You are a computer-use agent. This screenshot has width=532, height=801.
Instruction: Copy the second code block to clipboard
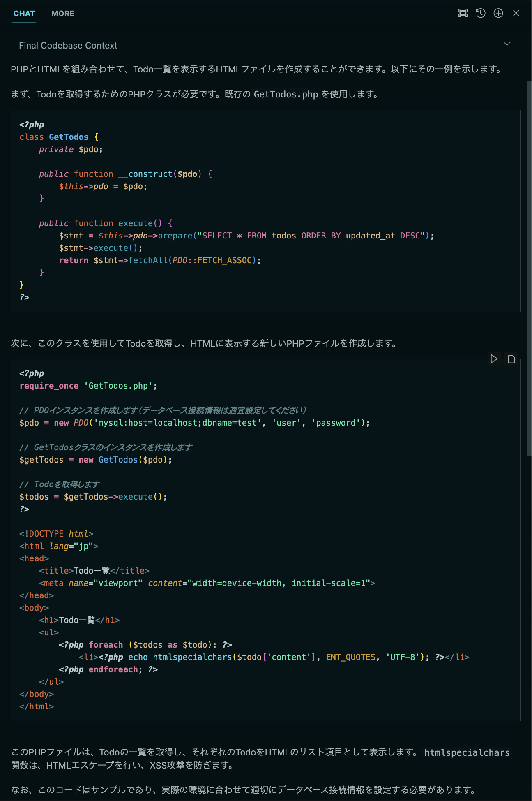click(511, 359)
